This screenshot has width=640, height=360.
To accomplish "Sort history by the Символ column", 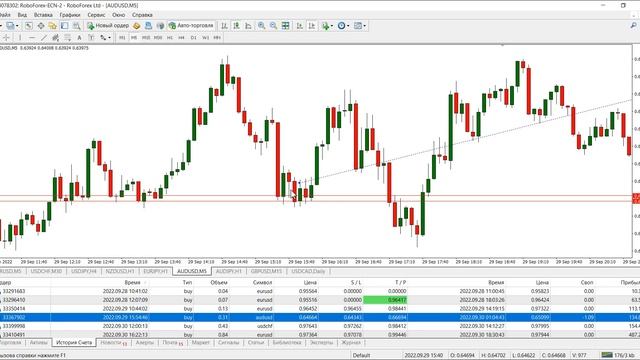I will coord(262,282).
